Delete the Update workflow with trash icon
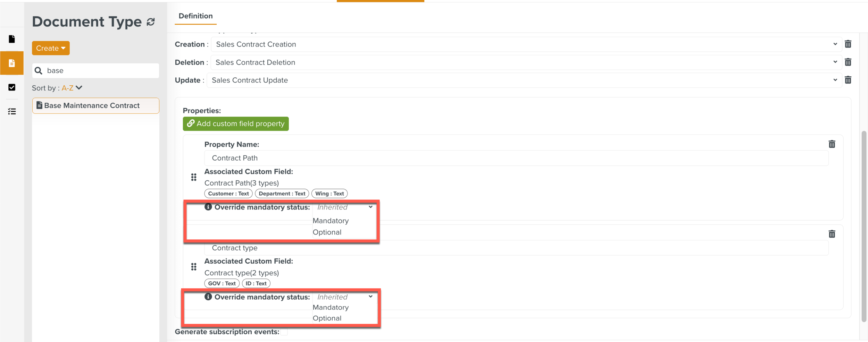 click(x=848, y=80)
